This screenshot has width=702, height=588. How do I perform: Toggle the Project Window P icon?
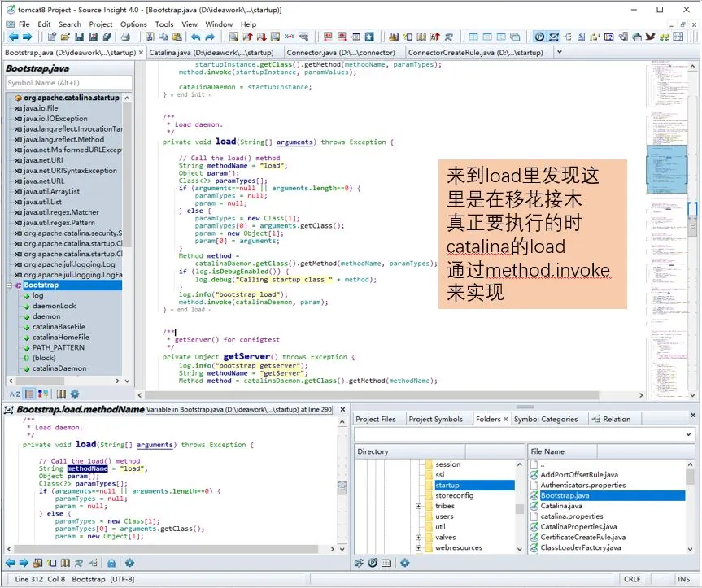click(539, 37)
